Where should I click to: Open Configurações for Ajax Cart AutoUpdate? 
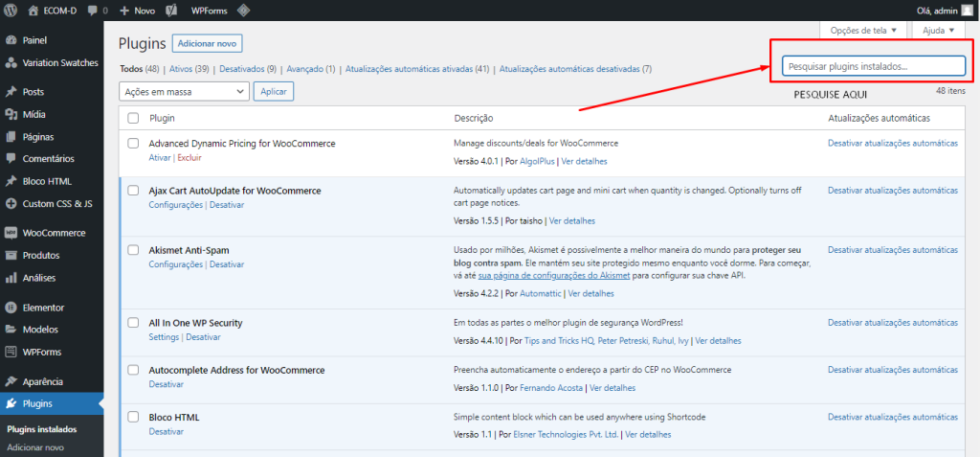pos(176,205)
